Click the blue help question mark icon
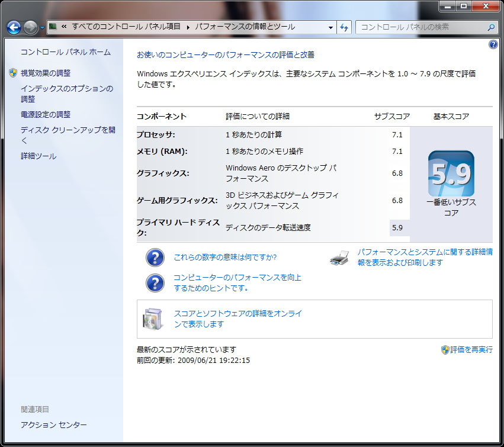This screenshot has height=447, width=504. [493, 45]
